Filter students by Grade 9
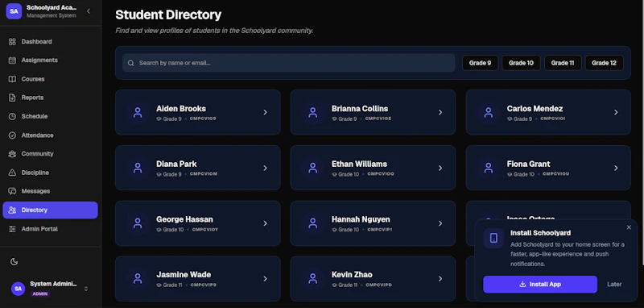Image resolution: width=644 pixels, height=308 pixels. pos(480,63)
